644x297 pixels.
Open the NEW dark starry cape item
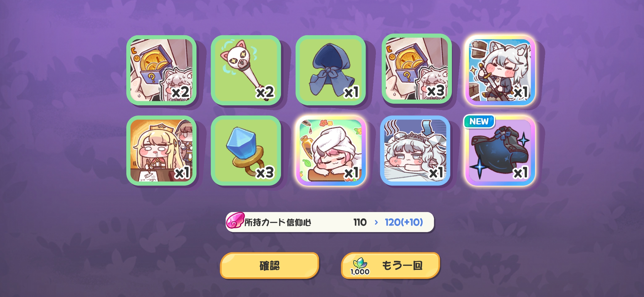pos(500,150)
